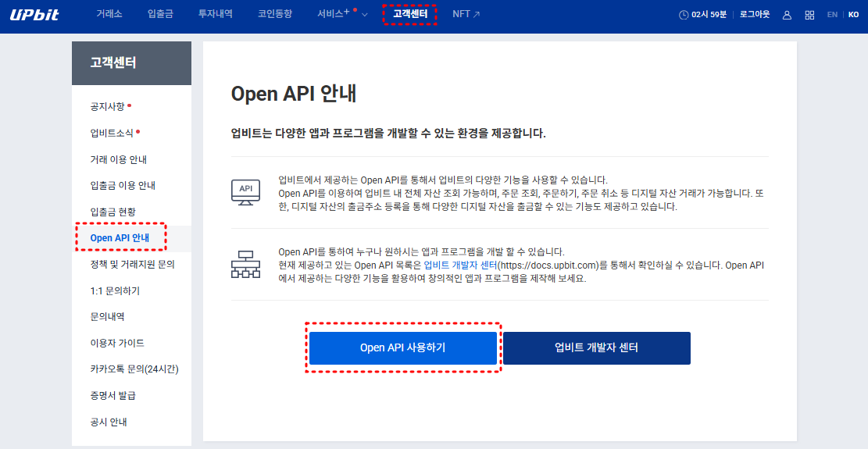Open 카카오톡 문의(24시간)
This screenshot has width=868, height=449.
pos(134,369)
